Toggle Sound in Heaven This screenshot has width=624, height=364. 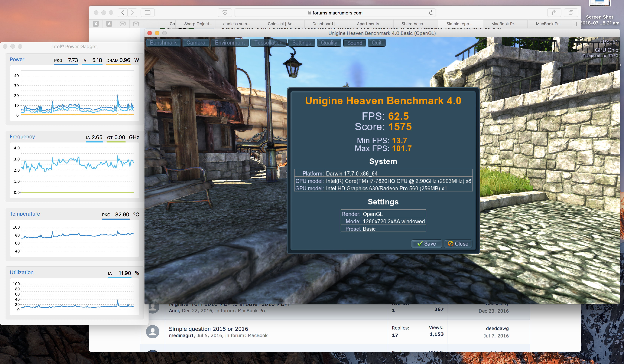pyautogui.click(x=355, y=43)
